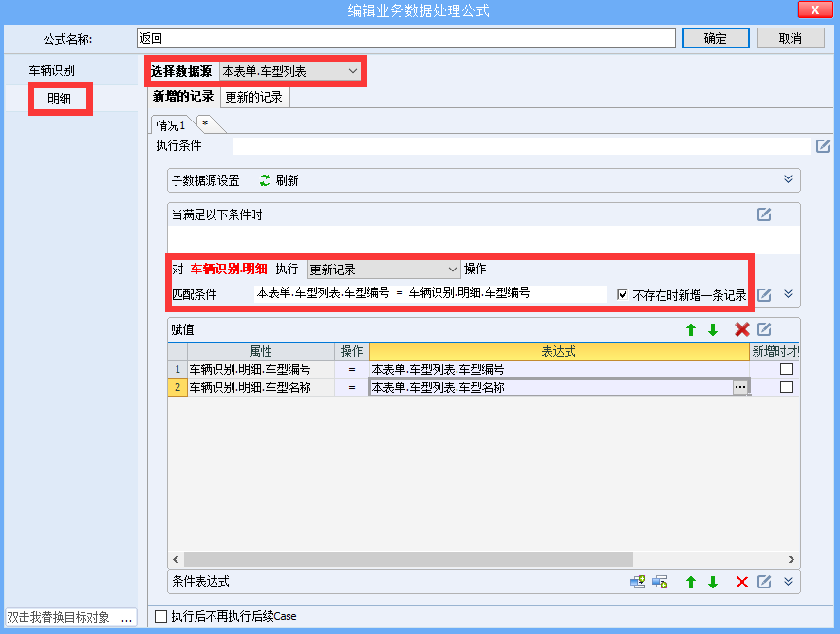
Task: Select the 情况1 tab
Action: pyautogui.click(x=170, y=125)
